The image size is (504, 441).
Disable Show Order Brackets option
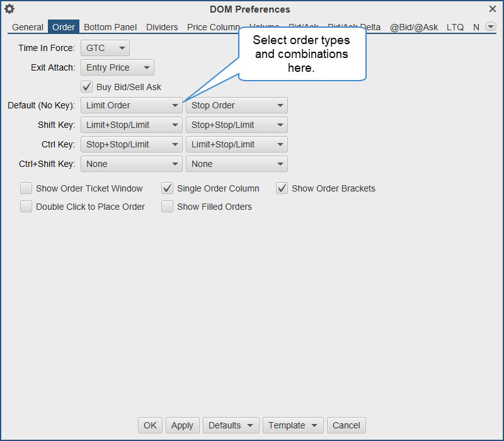pos(282,188)
